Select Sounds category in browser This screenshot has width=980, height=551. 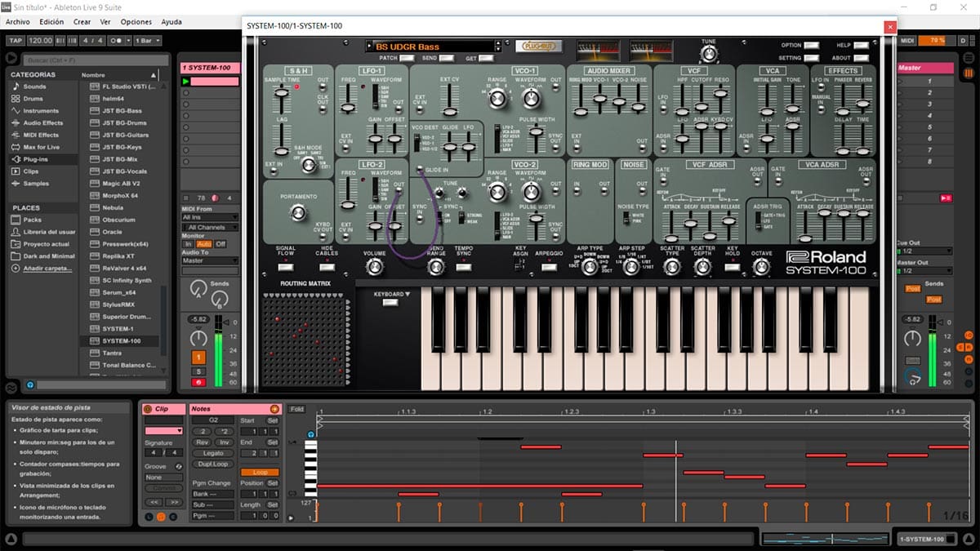(34, 87)
